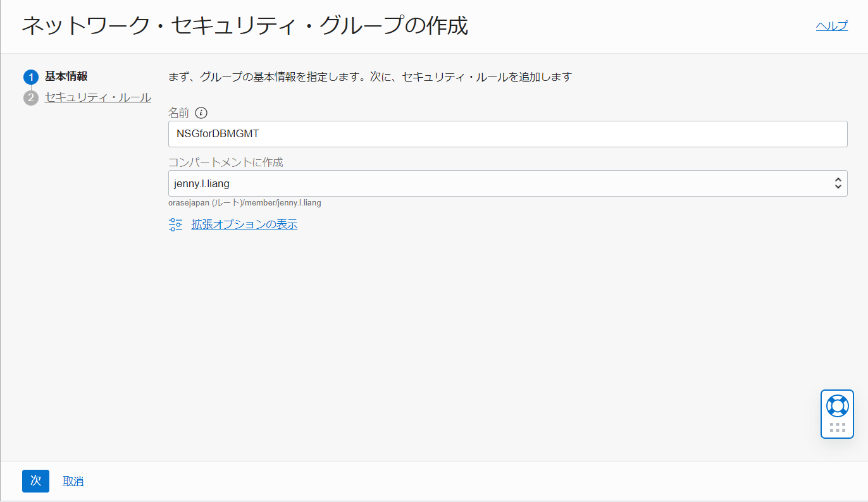Open the lifebuoy support widget
The image size is (868, 502).
pyautogui.click(x=837, y=405)
